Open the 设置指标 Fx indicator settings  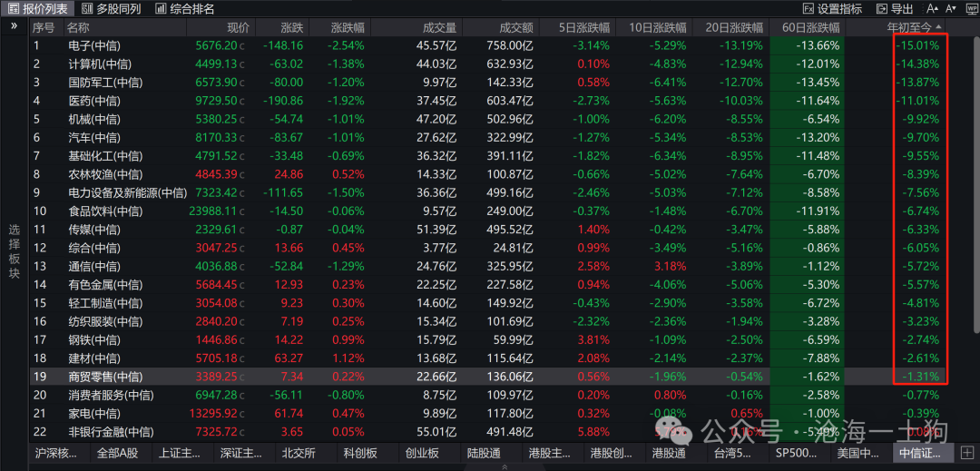(x=832, y=9)
